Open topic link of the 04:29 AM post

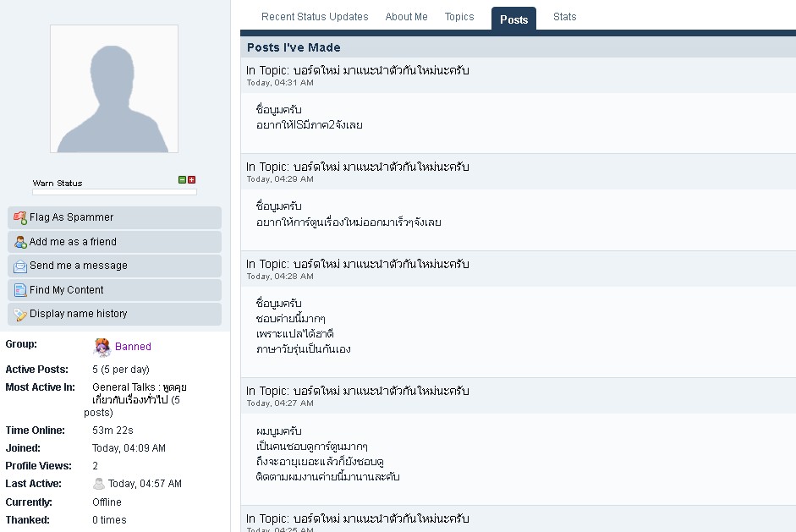click(x=381, y=167)
